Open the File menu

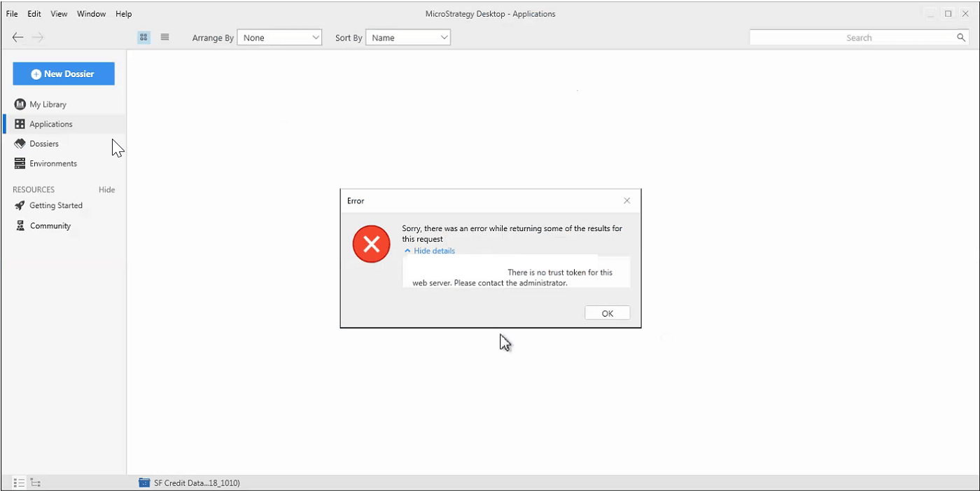coord(12,14)
